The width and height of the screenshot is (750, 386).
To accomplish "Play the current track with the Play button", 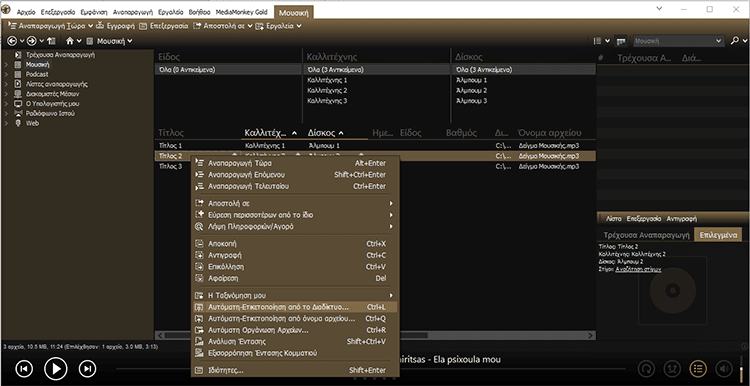I will (56, 368).
